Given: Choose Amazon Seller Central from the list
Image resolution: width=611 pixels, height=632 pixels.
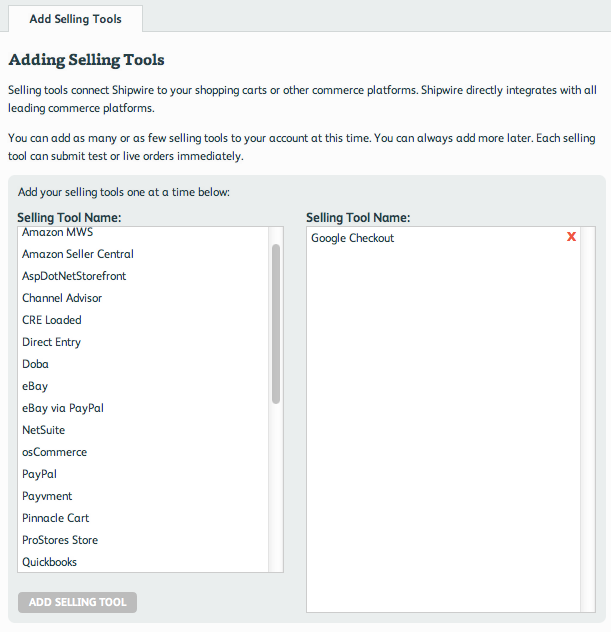Looking at the screenshot, I should 78,254.
